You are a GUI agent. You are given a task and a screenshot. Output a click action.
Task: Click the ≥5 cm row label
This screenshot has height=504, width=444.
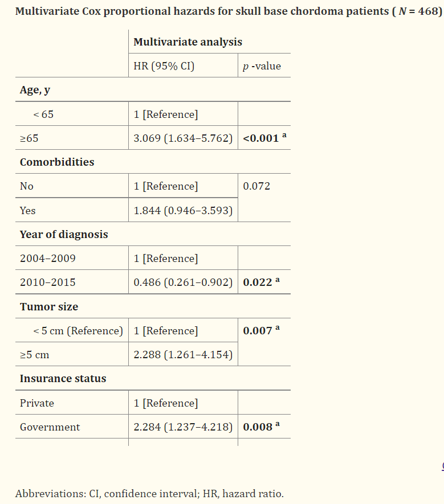(35, 355)
